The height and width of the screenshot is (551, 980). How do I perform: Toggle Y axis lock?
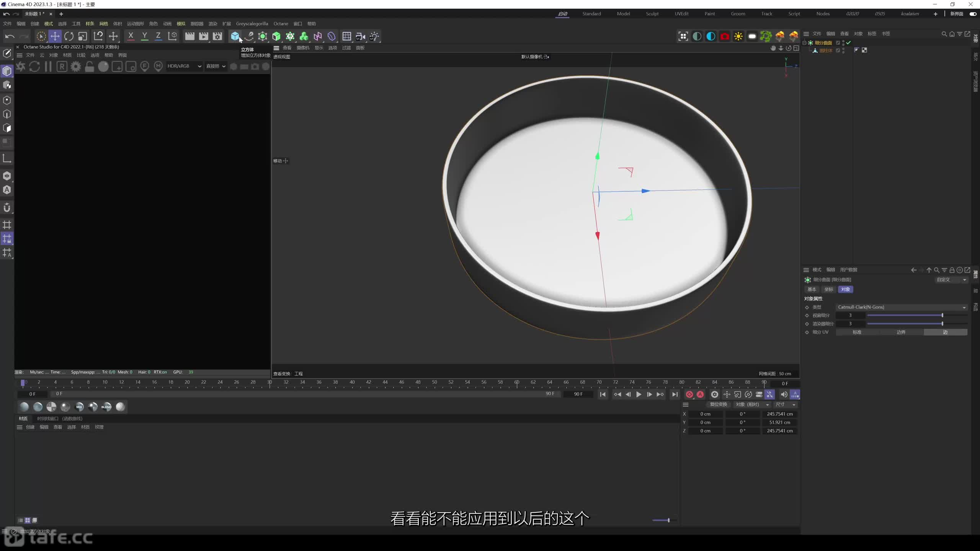(144, 36)
